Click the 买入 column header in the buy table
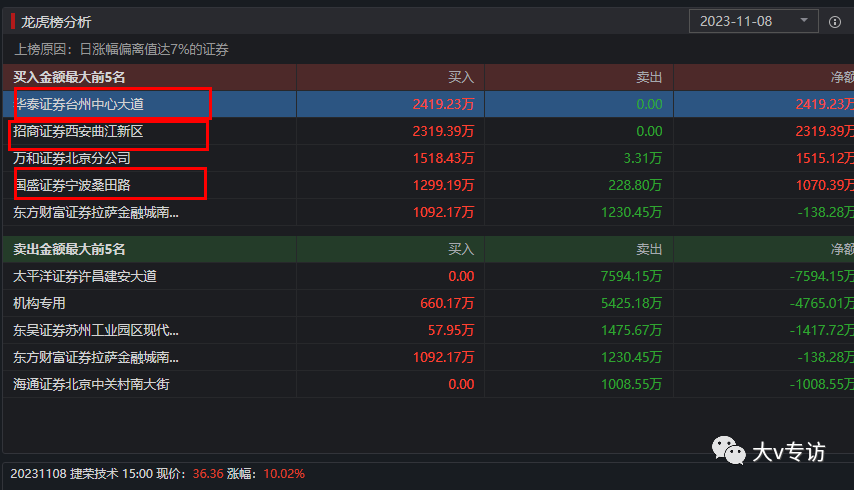 [x=460, y=77]
